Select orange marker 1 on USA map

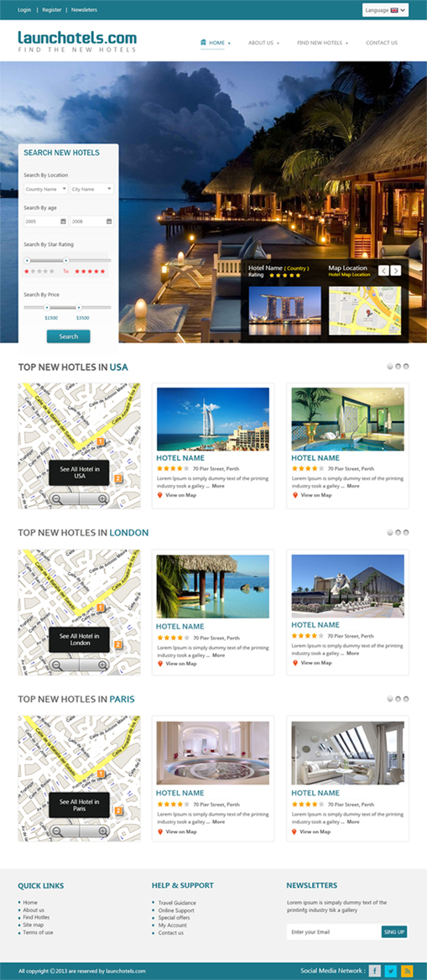[x=100, y=441]
